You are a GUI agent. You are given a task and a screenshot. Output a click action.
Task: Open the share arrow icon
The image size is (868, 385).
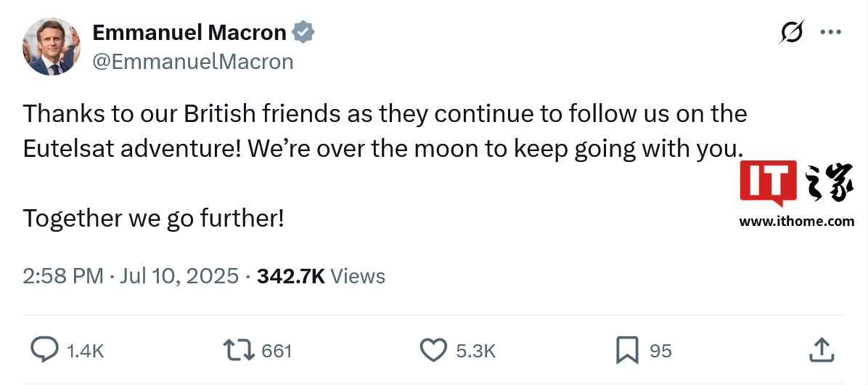[821, 349]
